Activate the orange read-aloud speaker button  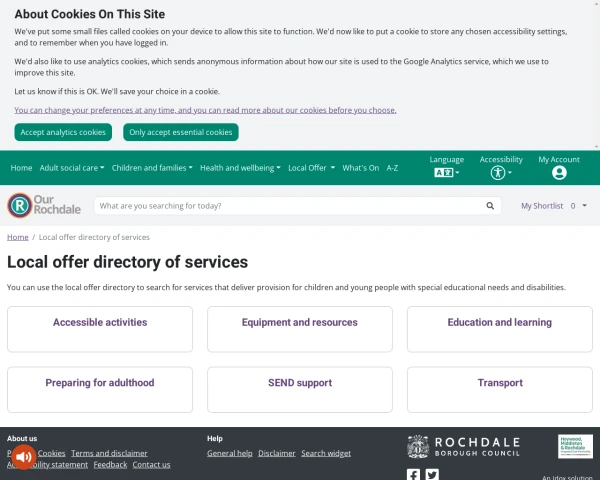(x=24, y=457)
